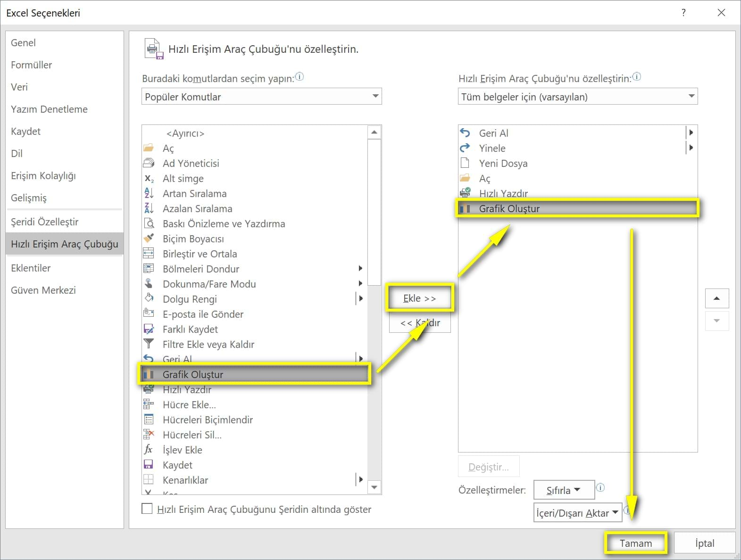Click the İşlev Ekle fx icon
This screenshot has height=560, width=741.
149,450
